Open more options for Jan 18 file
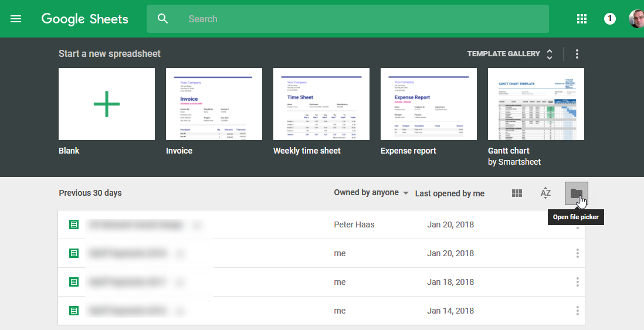644x330 pixels. coord(578,282)
